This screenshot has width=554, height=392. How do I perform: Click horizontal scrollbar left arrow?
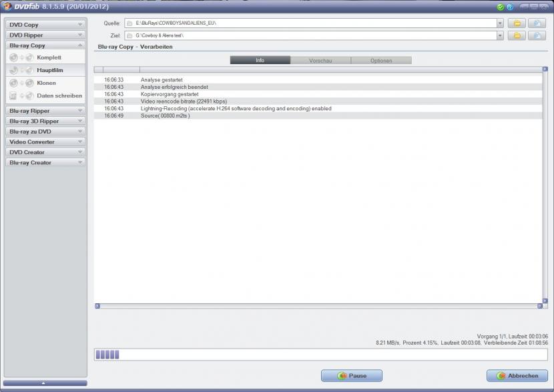pyautogui.click(x=97, y=306)
